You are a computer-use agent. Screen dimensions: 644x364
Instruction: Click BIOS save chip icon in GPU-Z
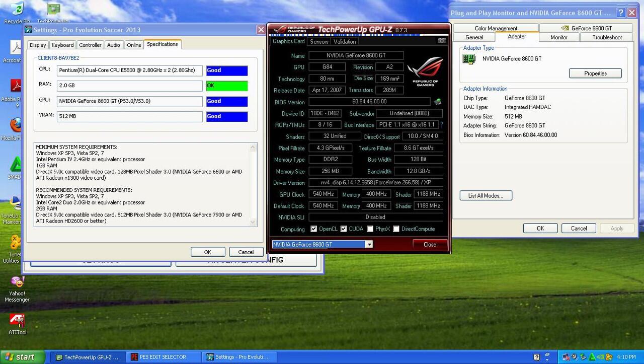437,102
